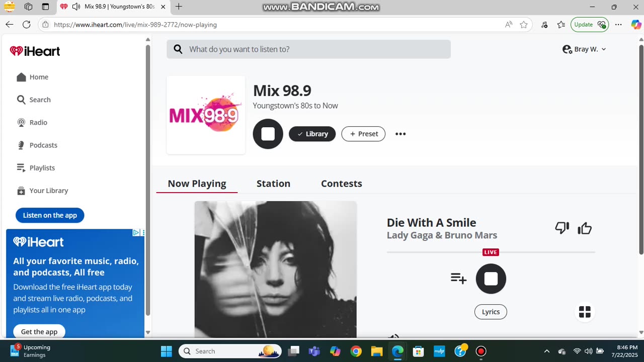Switch to the Contests tab
The image size is (644, 362).
click(x=342, y=184)
